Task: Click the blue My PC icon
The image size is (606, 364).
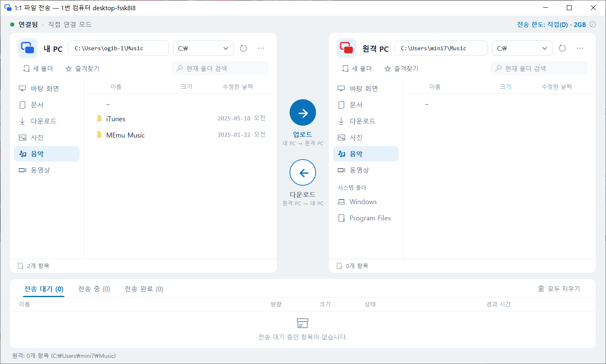Action: [x=28, y=48]
